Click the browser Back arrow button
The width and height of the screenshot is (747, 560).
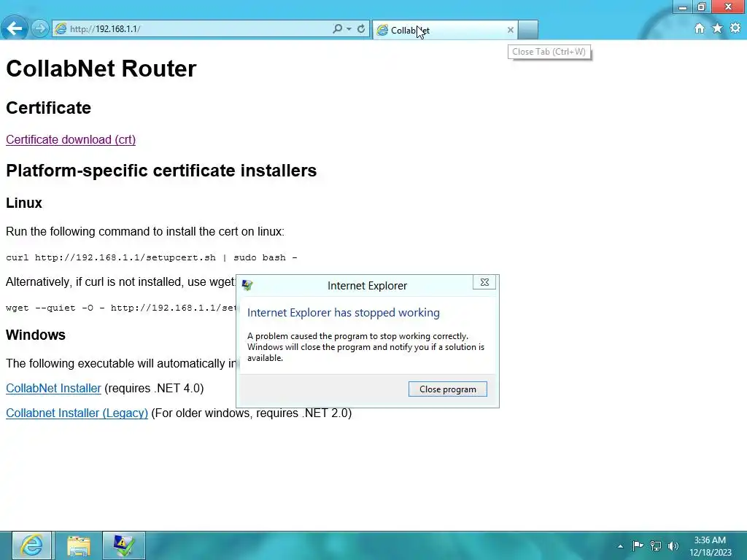point(15,28)
